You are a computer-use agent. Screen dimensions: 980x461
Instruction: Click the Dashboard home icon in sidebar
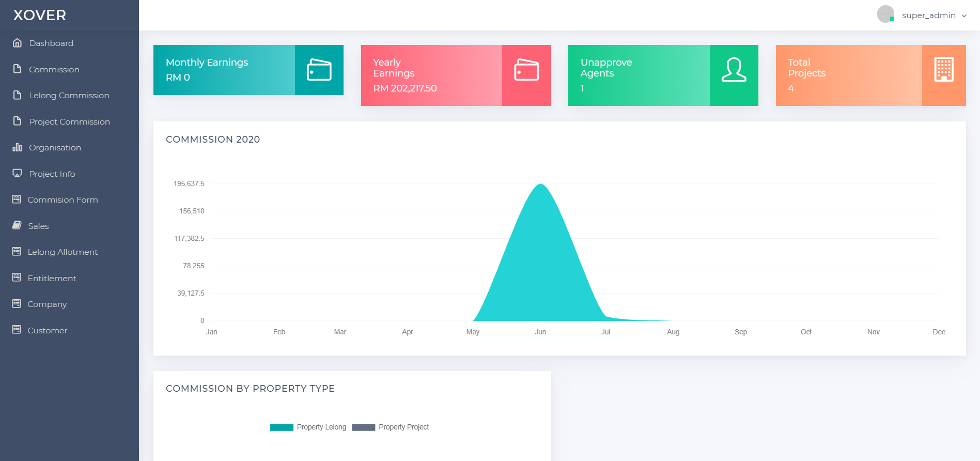pyautogui.click(x=17, y=43)
